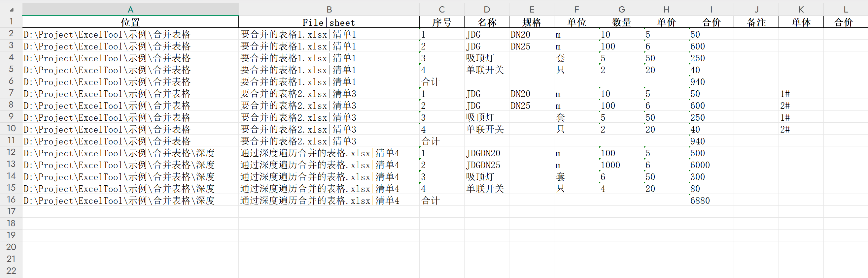Select cell showing 6880 total
The width and height of the screenshot is (868, 278).
tap(711, 201)
